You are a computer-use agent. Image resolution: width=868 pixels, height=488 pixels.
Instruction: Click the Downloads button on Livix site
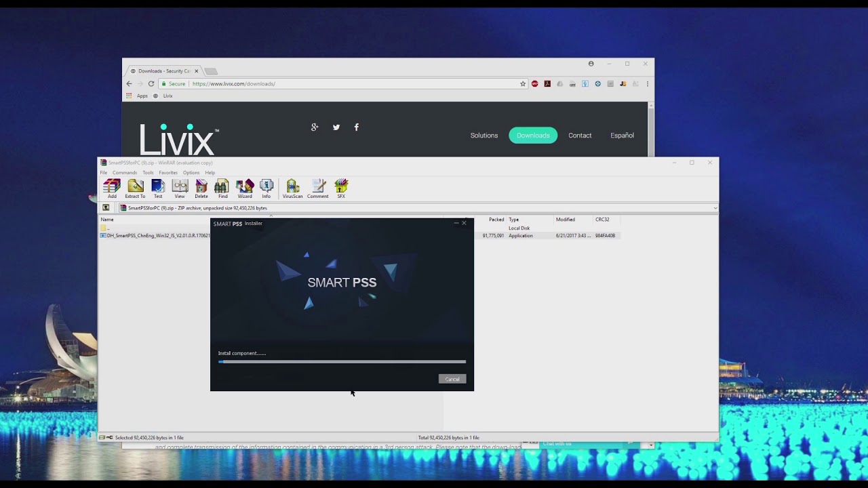pyautogui.click(x=533, y=136)
